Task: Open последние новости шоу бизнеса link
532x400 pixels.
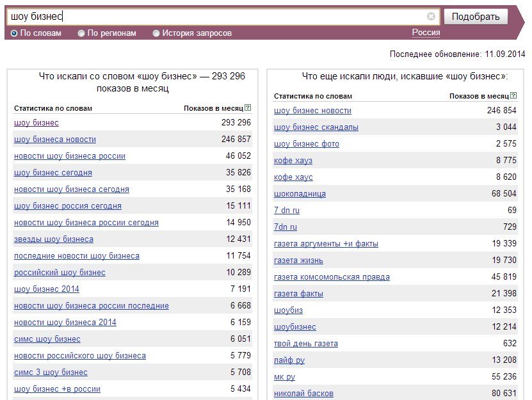Action: [x=77, y=255]
